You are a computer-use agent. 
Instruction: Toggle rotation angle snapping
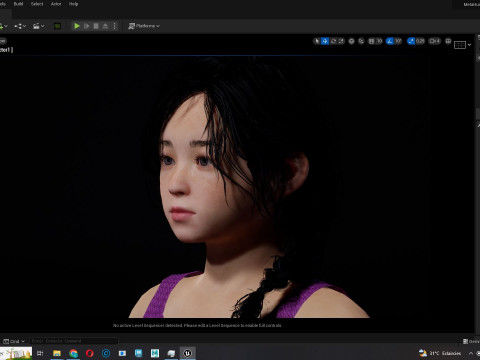pyautogui.click(x=389, y=41)
